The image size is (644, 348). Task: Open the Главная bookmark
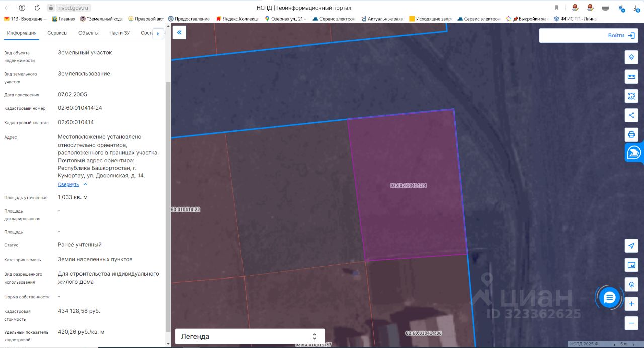tap(63, 19)
